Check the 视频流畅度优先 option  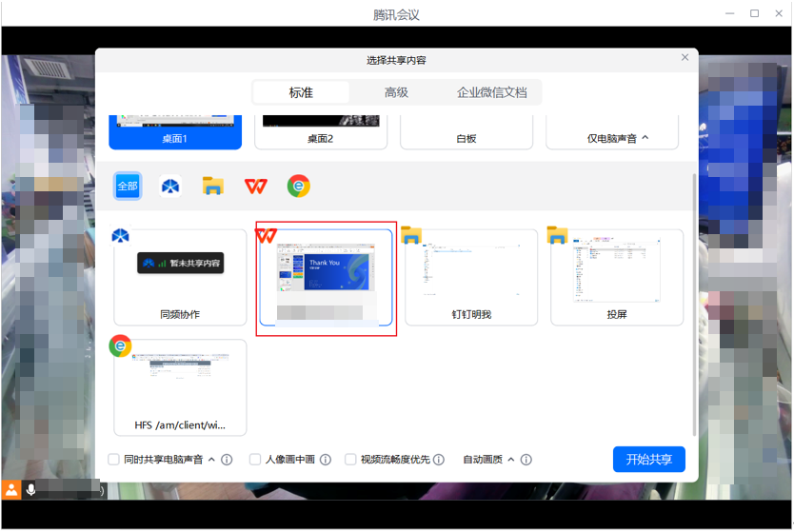(x=350, y=460)
